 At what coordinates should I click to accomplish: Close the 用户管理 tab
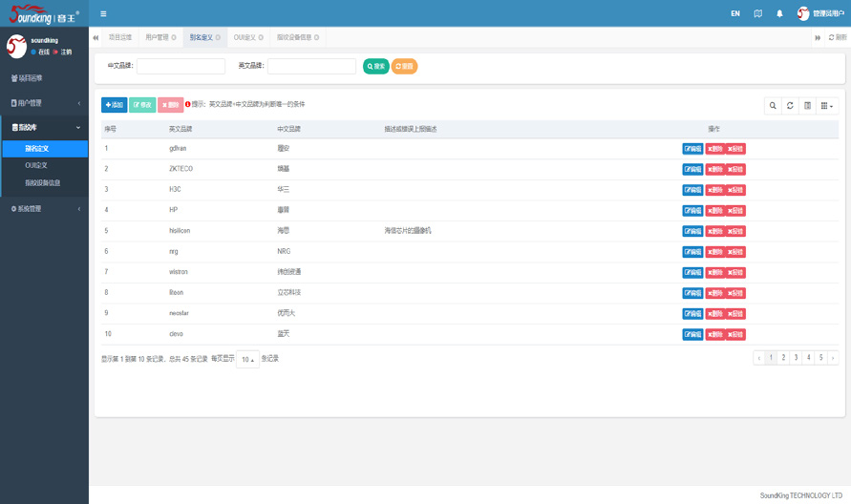(174, 37)
